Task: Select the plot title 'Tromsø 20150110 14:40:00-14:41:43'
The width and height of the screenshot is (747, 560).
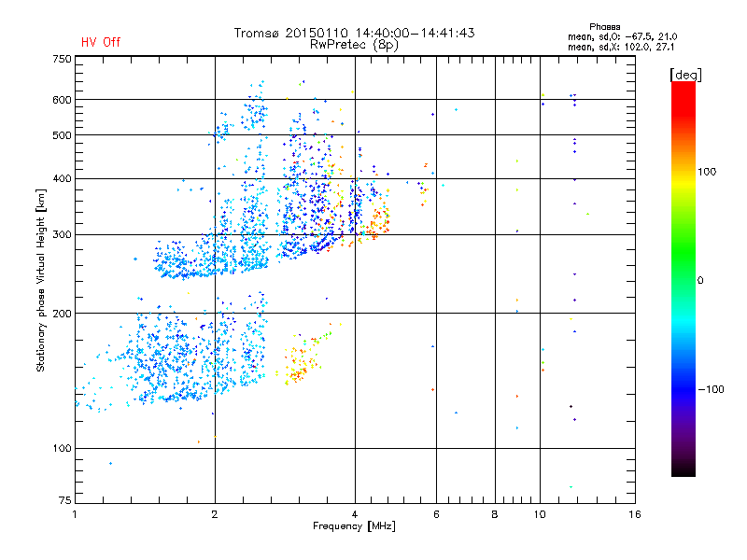Action: (355, 33)
